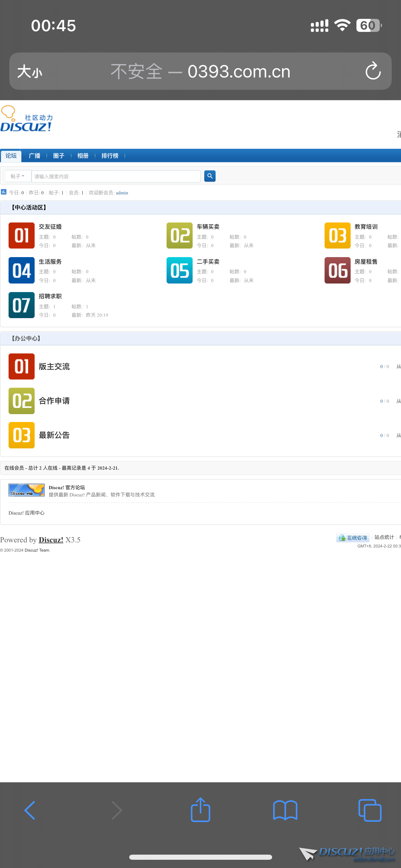The width and height of the screenshot is (401, 868).
Task: Open the 交友征婚 forum link
Action: click(x=50, y=227)
